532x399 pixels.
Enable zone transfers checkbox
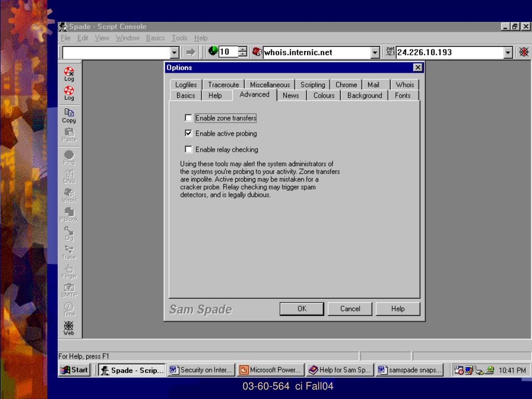click(189, 118)
